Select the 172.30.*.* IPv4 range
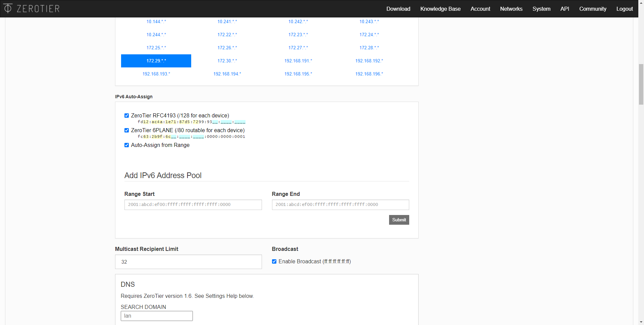 click(x=227, y=61)
